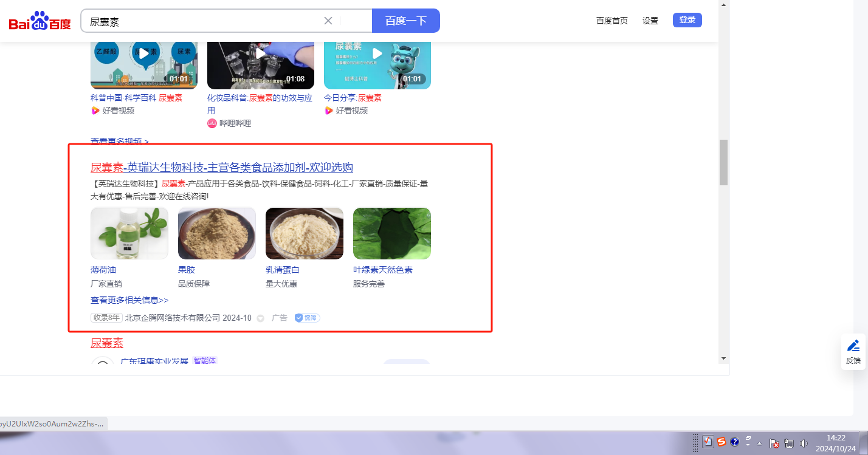Click the 广告 label
Viewport: 868px width, 455px height.
tap(280, 318)
